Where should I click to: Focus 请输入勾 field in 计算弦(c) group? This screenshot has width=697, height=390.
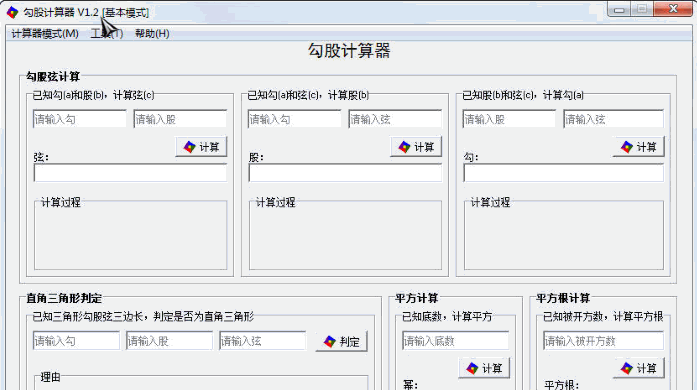coord(80,119)
